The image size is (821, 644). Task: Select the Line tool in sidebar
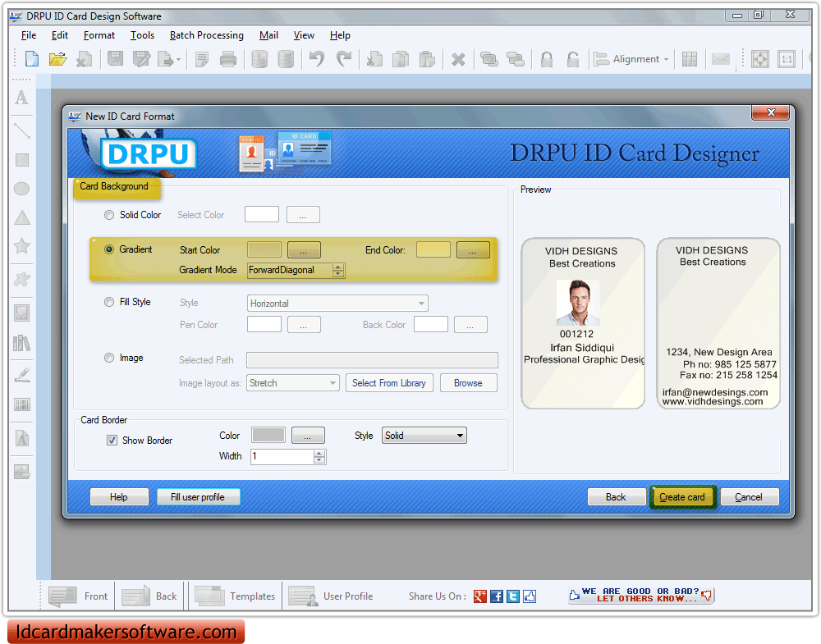coord(22,130)
